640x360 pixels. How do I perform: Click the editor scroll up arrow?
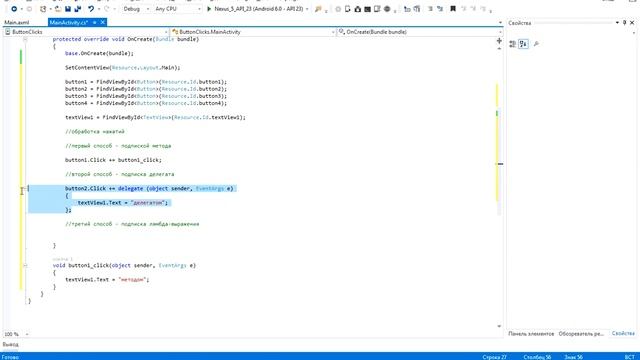[x=499, y=49]
